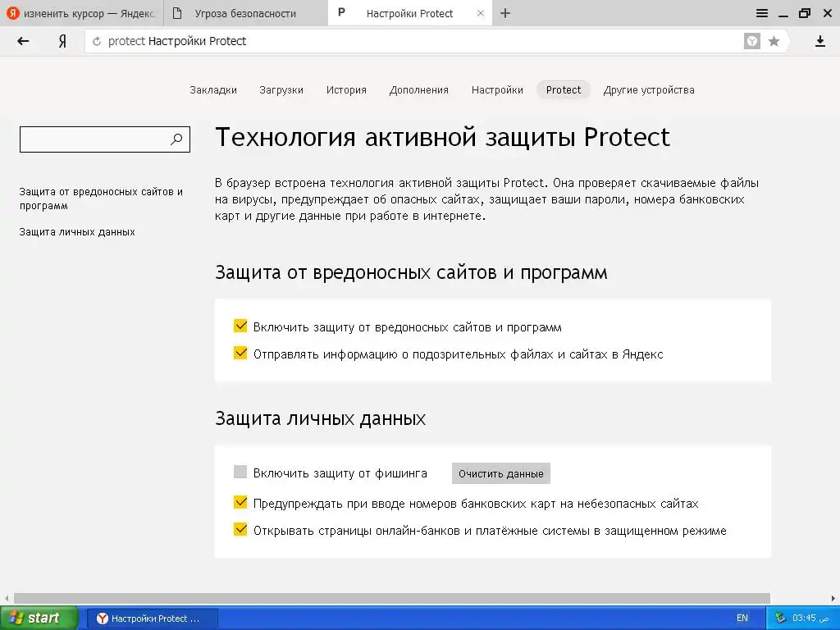
Task: Jump to 'Защита от вредоносных сайтов и программ' in the sidebar
Action: [x=101, y=199]
